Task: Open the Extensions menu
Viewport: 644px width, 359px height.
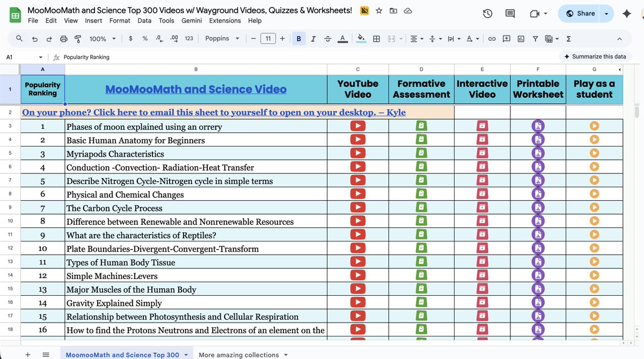Action: pyautogui.click(x=225, y=20)
